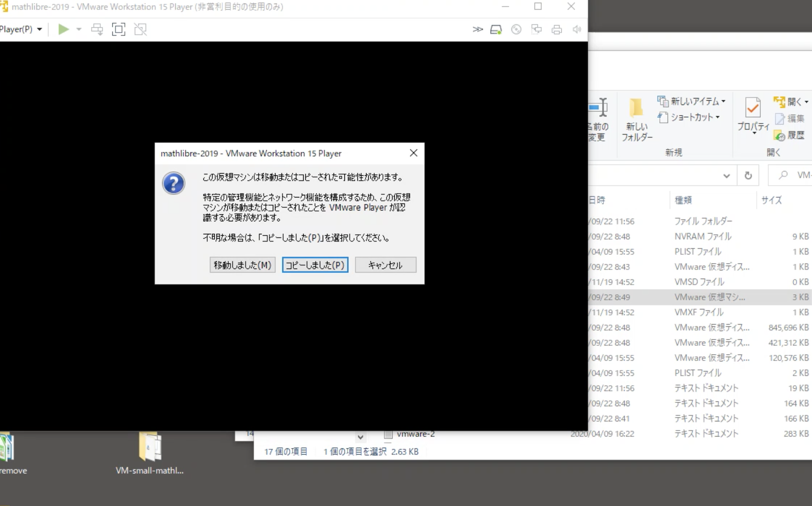Click the green power on play icon
812x506 pixels.
tap(63, 29)
